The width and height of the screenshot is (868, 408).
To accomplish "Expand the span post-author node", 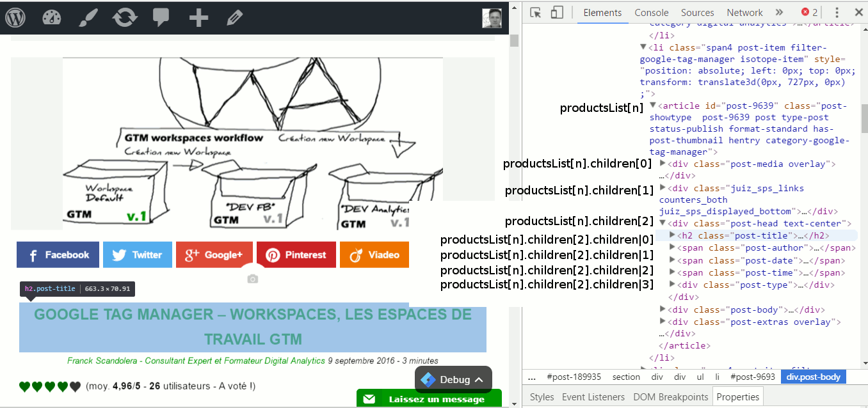I will pos(672,247).
